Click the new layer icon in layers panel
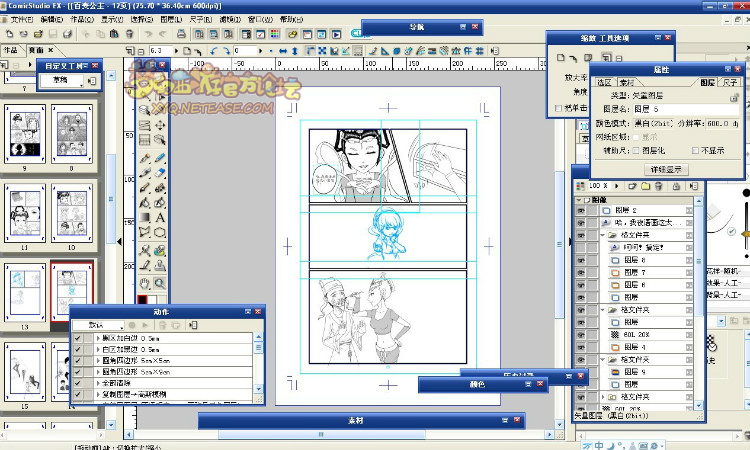 (632, 186)
